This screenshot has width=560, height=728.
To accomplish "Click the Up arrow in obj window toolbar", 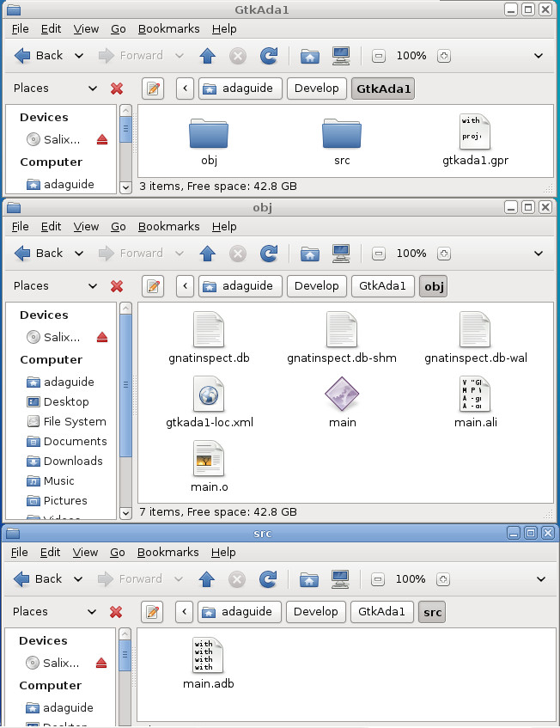I will point(207,254).
